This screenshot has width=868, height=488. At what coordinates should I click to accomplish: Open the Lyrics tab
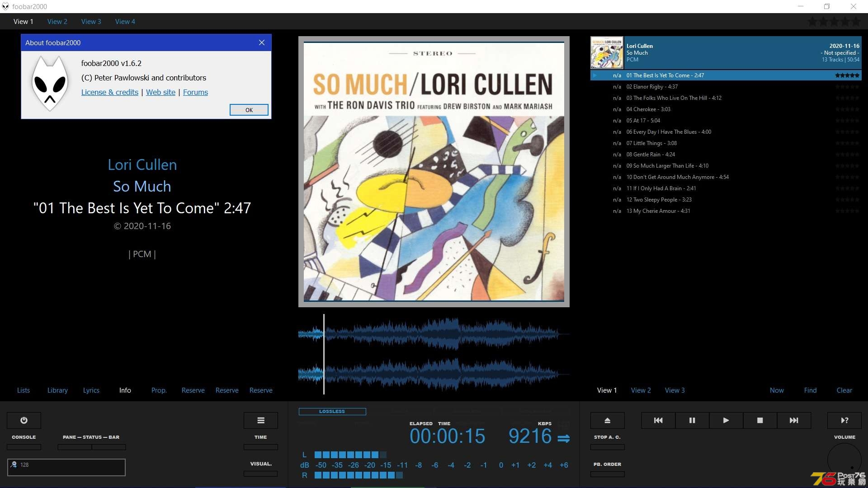tap(91, 390)
